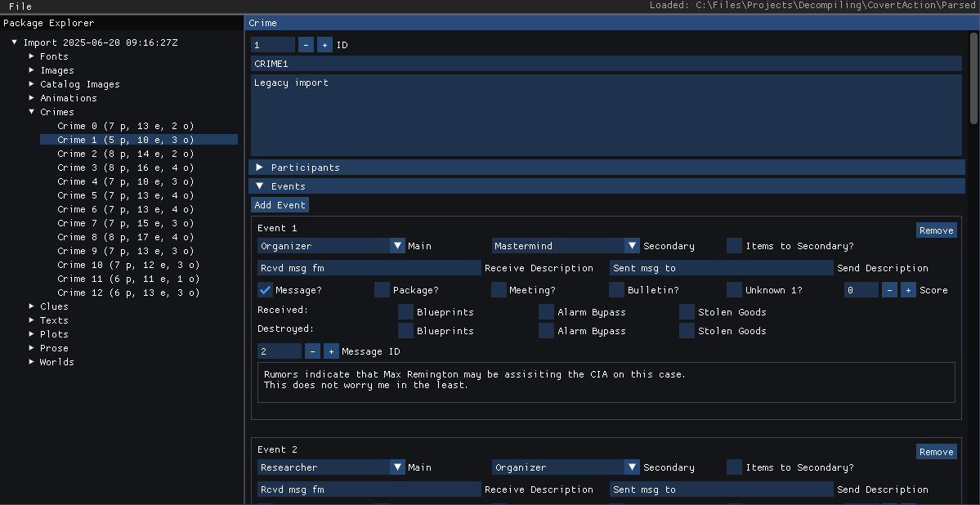Open Event 2 Secondary role dropdown (Organizer)
The image size is (980, 505).
(566, 467)
